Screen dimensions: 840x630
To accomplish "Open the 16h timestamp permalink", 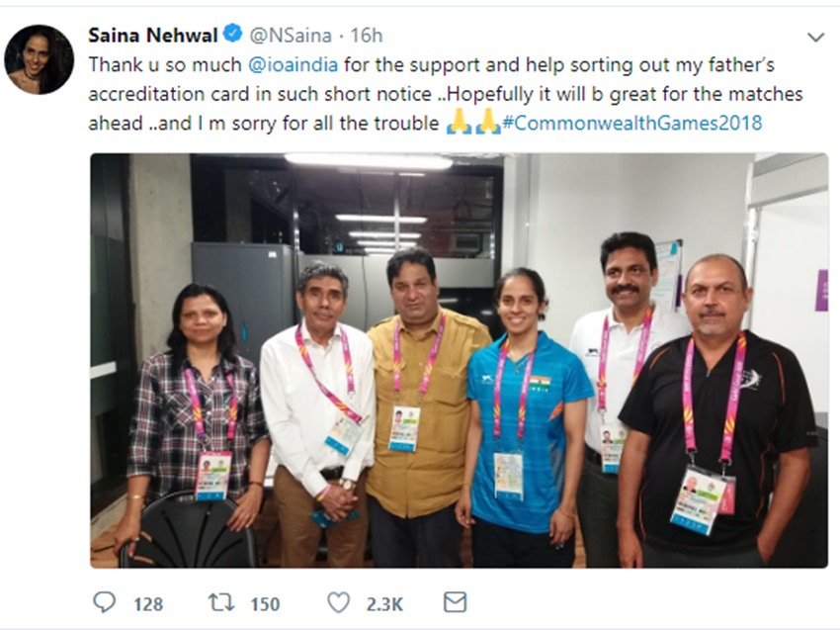I will pos(367,35).
